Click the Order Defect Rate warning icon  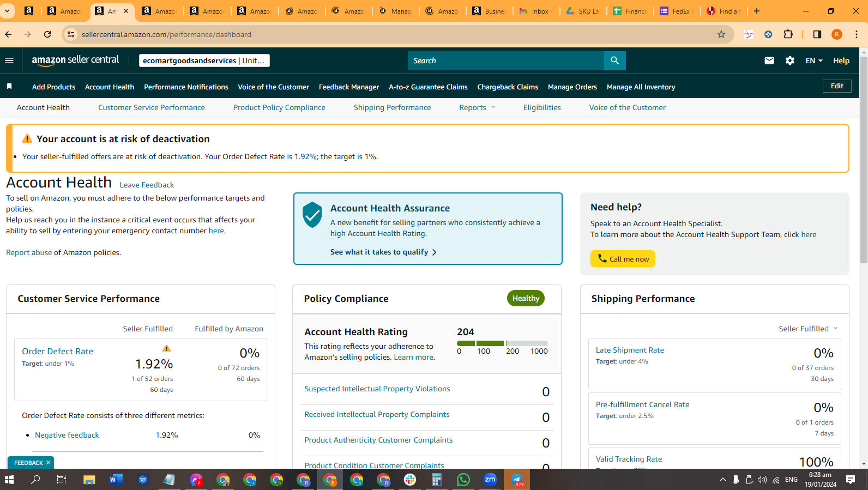[x=167, y=348]
